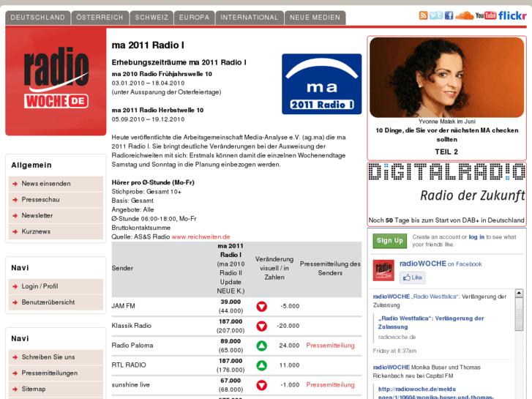Click the arrow icon beside News einsenden
The height and width of the screenshot is (399, 532).
point(15,184)
